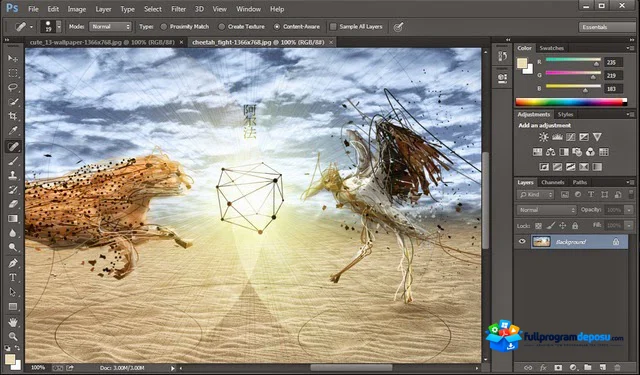Open the Window menu
Screen dimensions: 640x375
point(249,9)
